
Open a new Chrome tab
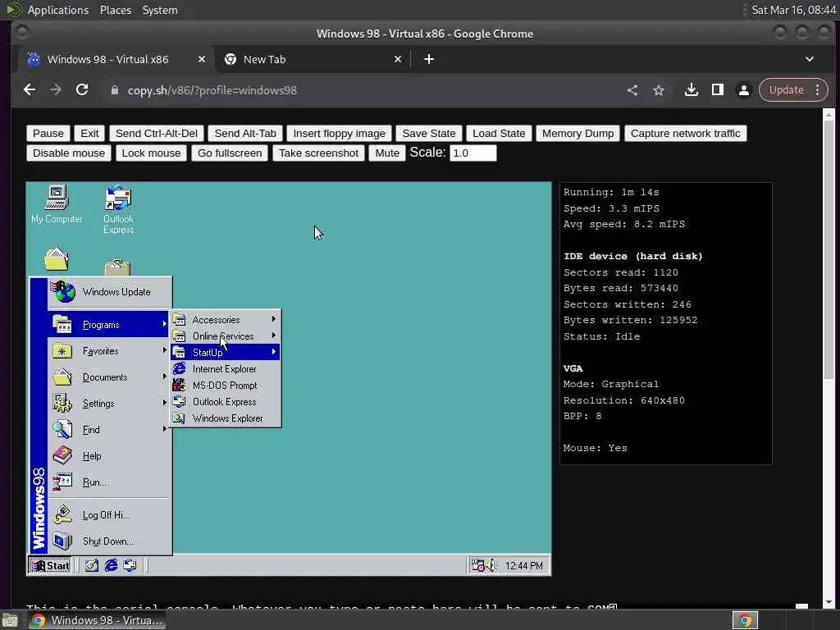[428, 59]
